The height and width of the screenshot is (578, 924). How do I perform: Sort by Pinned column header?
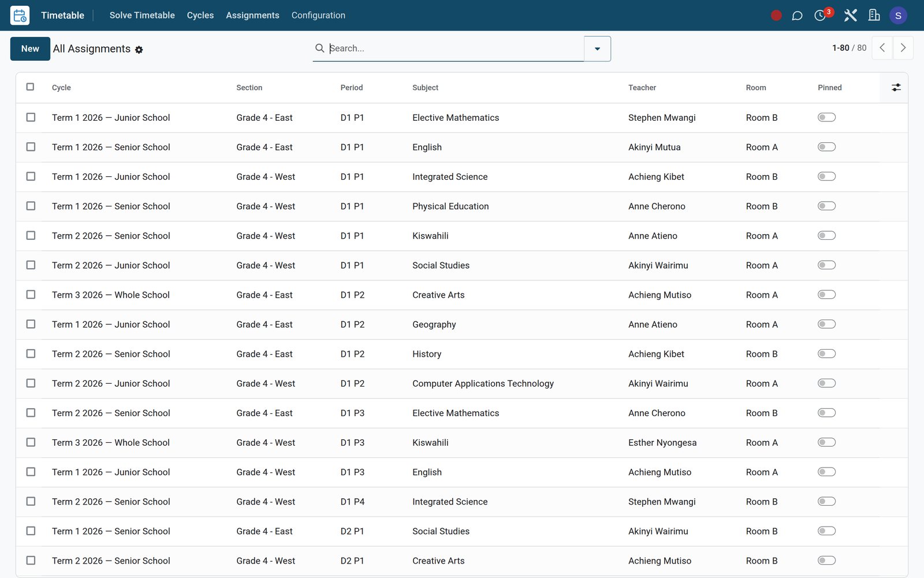[829, 87]
